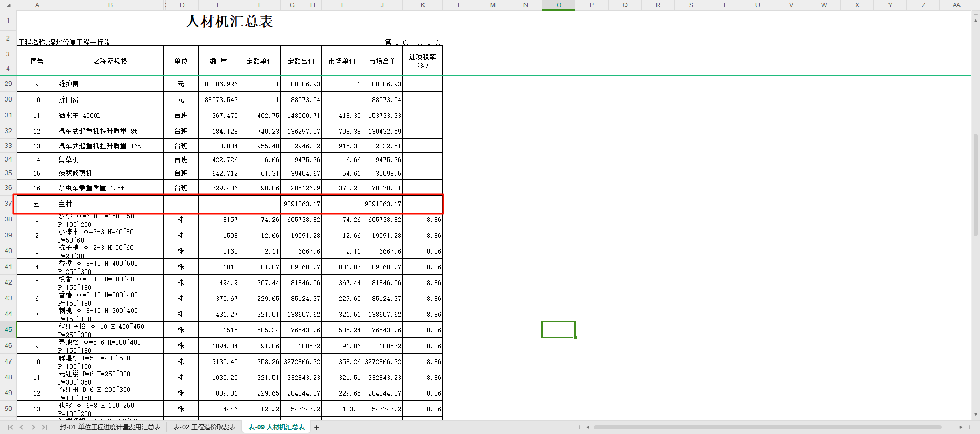Click the selected cell O45
Image resolution: width=980 pixels, height=434 pixels.
[559, 330]
